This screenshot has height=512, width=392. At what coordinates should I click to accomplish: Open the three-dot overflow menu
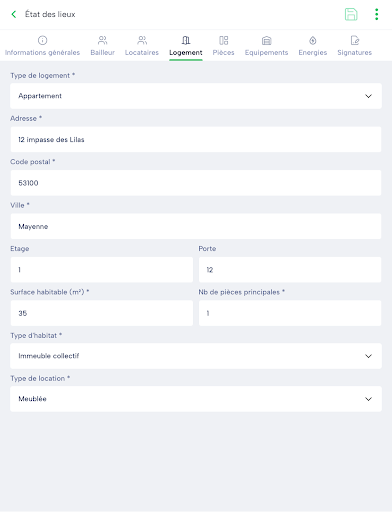point(377,14)
